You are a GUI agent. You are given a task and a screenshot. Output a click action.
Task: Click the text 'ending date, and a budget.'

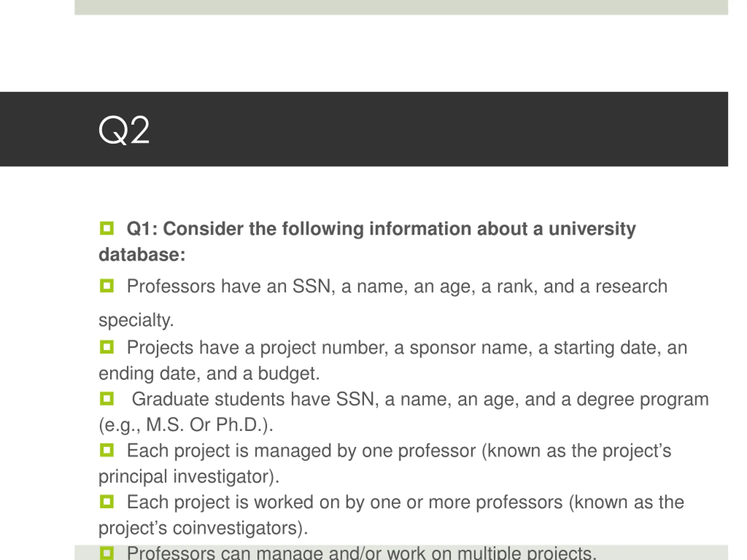coord(209,374)
